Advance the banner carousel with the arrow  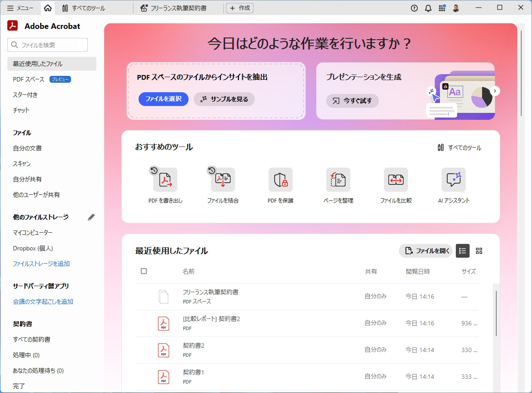pos(495,91)
